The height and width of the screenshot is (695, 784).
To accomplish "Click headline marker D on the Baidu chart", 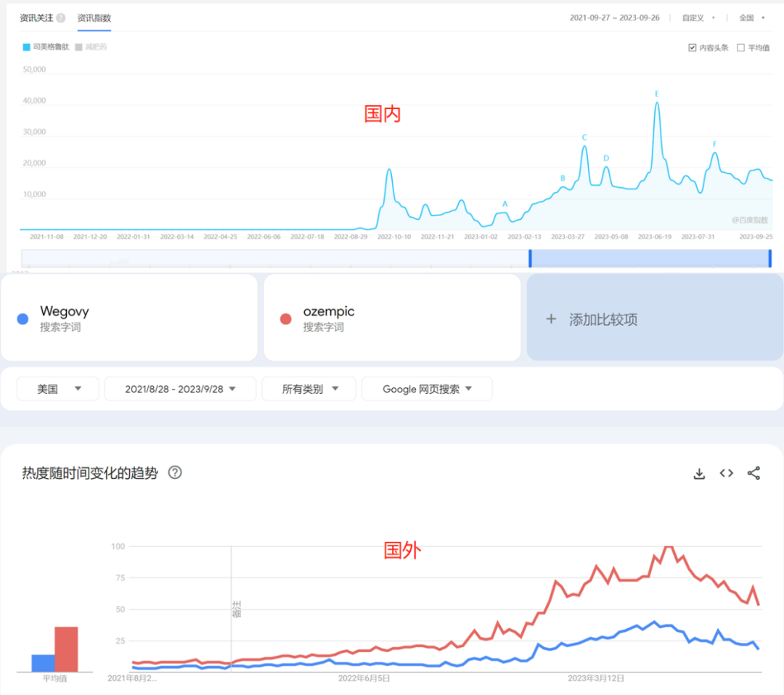I will coord(606,158).
